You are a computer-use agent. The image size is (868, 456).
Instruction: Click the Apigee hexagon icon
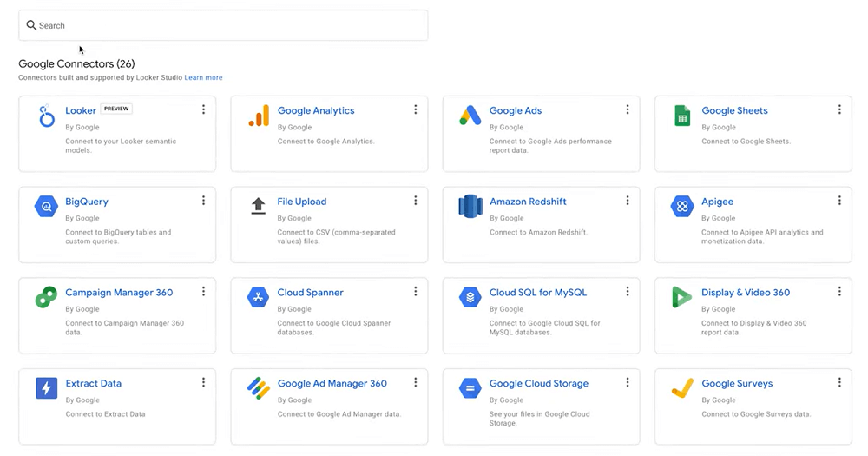click(x=682, y=206)
